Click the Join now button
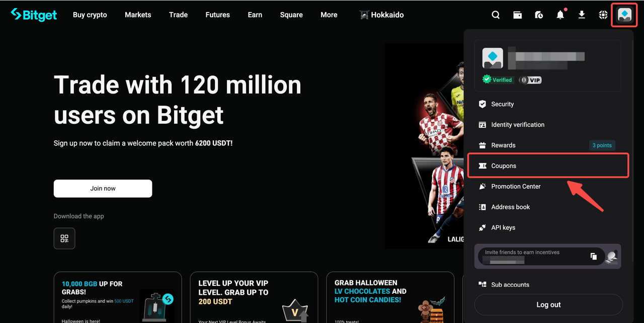This screenshot has height=323, width=644. pos(103,189)
